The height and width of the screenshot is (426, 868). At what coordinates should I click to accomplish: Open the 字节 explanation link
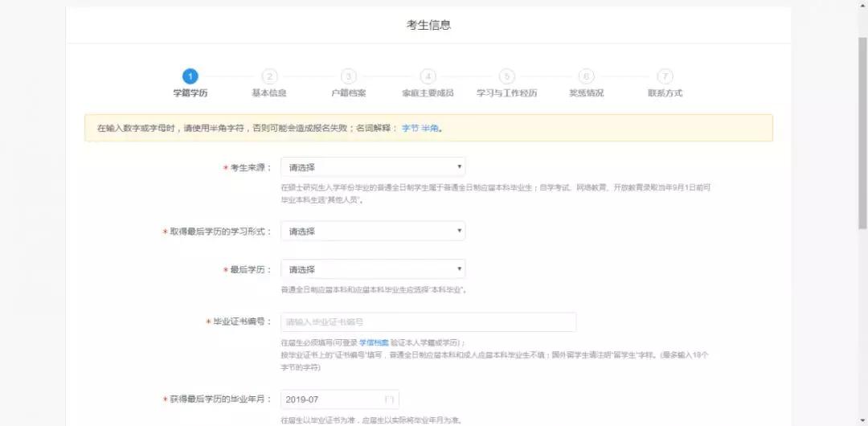click(x=410, y=128)
